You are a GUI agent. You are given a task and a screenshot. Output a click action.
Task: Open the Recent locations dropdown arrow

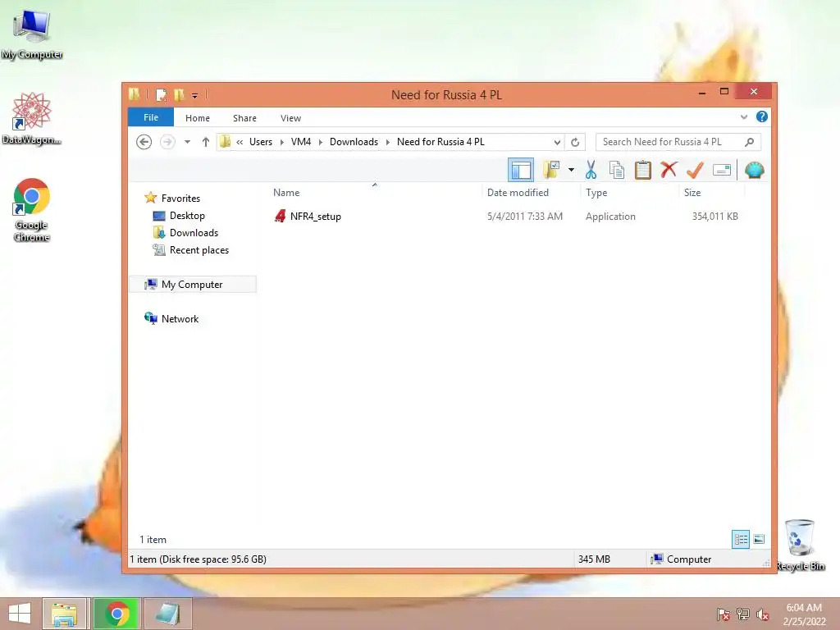pos(188,142)
